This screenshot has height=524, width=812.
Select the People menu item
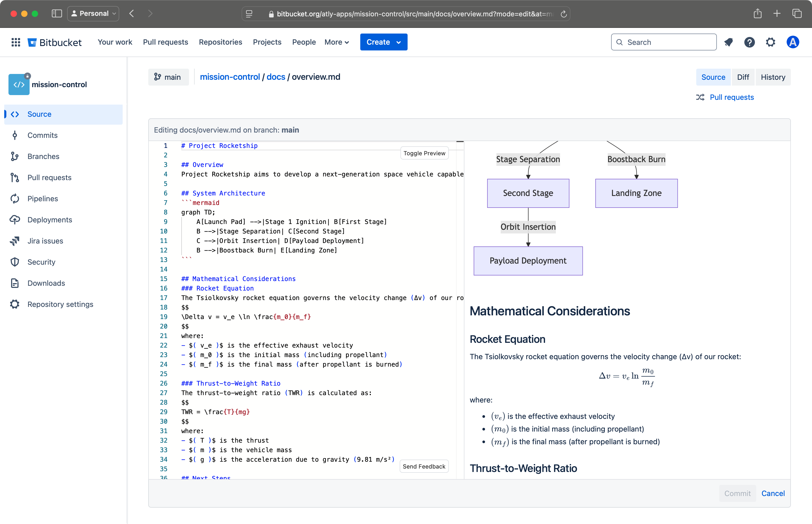pos(304,42)
